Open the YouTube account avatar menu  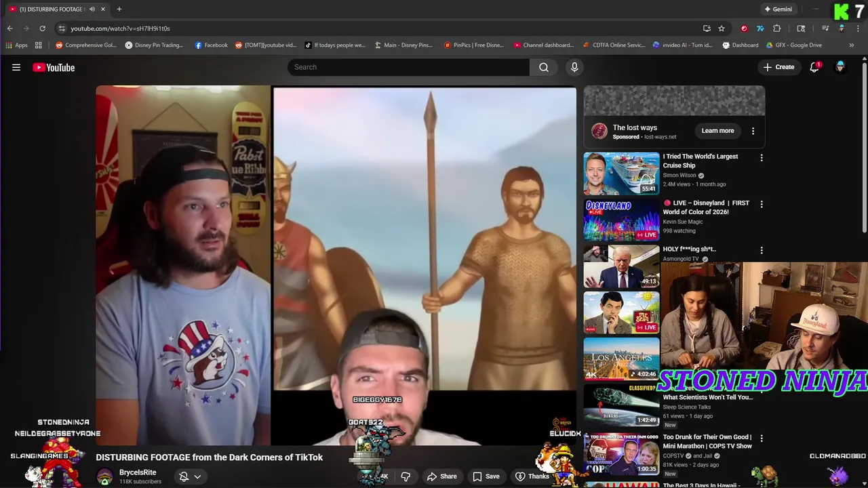tap(840, 67)
